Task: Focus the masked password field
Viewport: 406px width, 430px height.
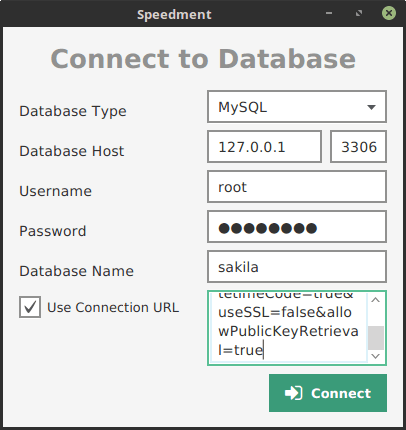Action: [297, 227]
